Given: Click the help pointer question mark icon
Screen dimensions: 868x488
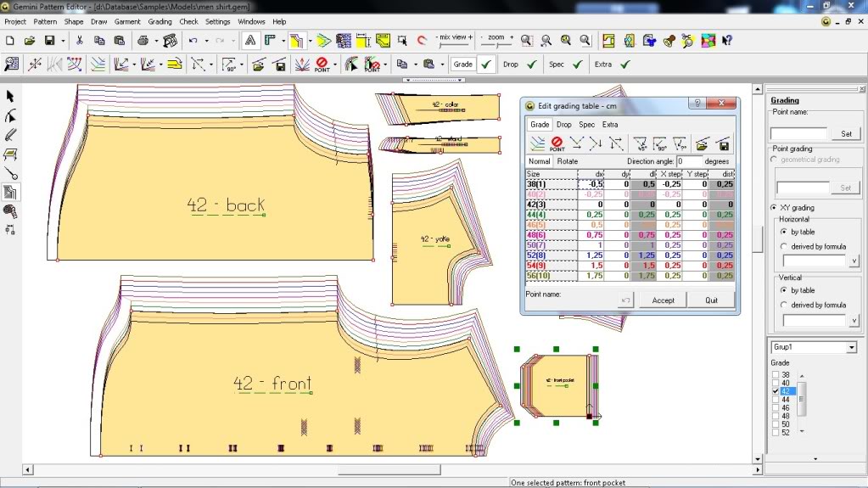Looking at the screenshot, I should click(x=726, y=40).
